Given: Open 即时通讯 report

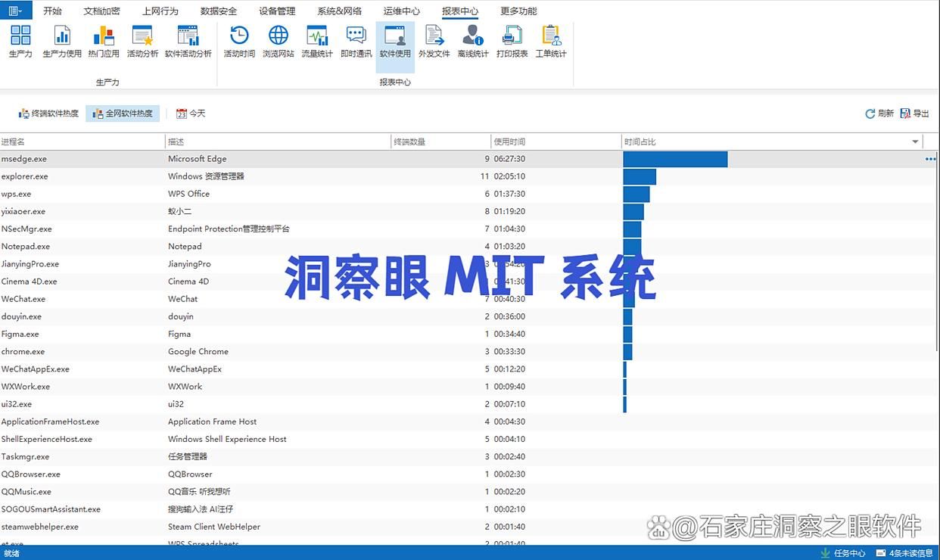Looking at the screenshot, I should [x=356, y=41].
